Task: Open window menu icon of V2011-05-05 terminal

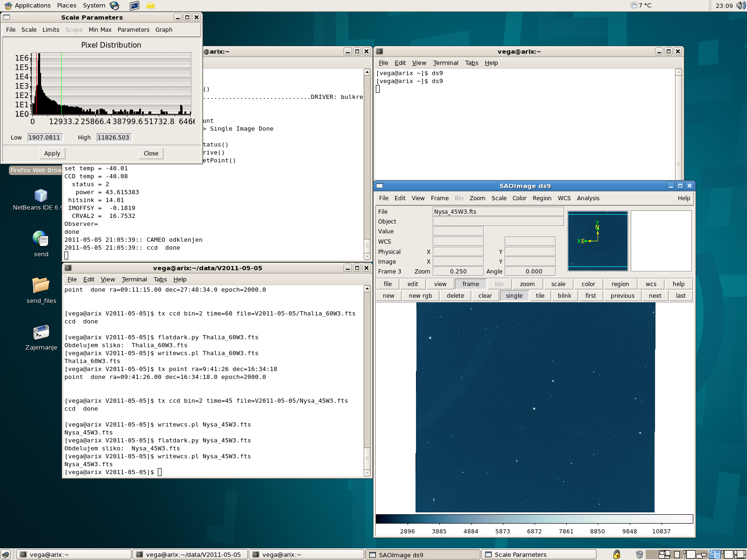Action: click(x=68, y=268)
